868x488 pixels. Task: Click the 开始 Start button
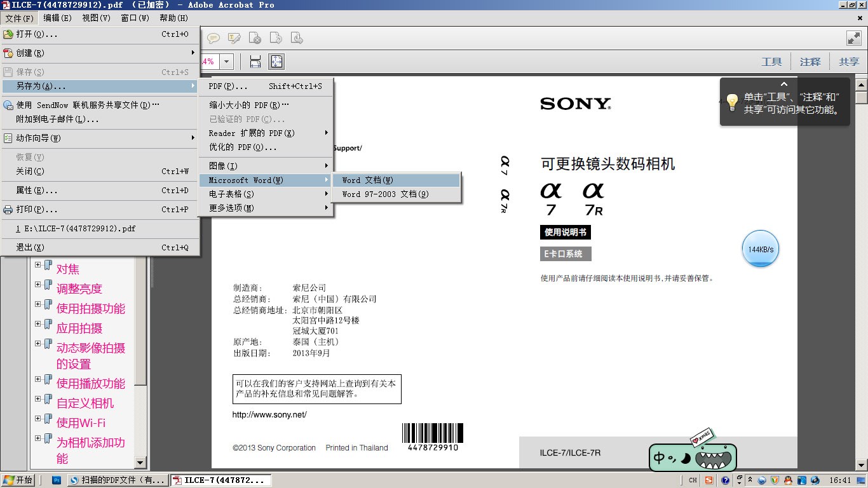(18, 480)
